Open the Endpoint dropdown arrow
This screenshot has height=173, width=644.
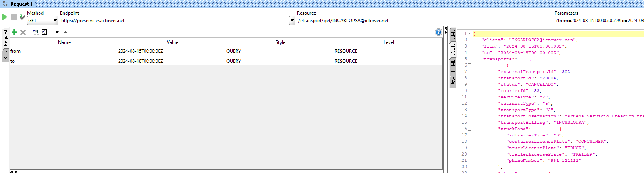[292, 20]
